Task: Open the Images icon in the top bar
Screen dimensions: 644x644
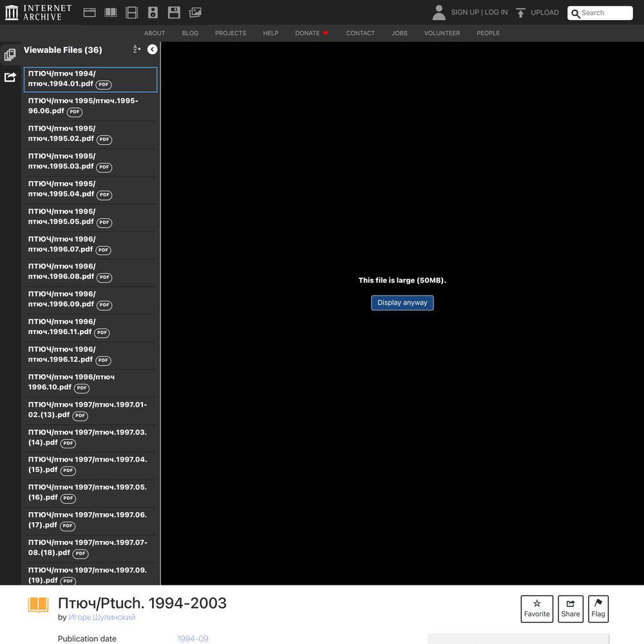Action: coord(195,12)
